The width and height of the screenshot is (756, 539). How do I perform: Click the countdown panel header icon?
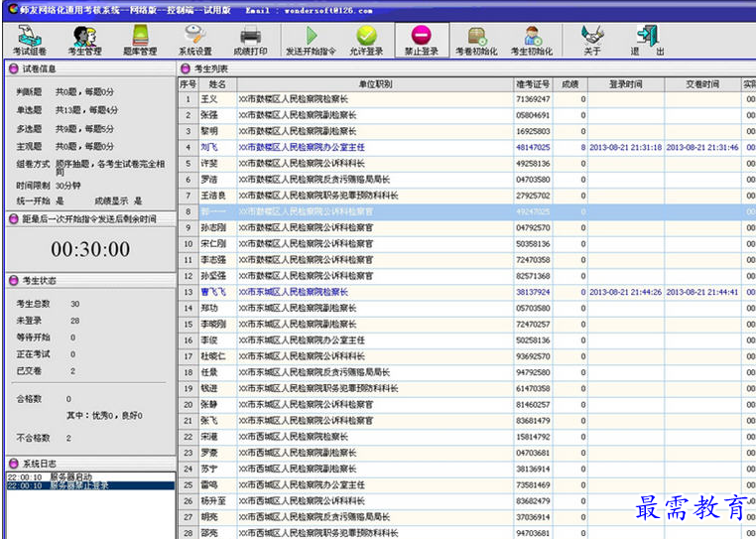(14, 219)
